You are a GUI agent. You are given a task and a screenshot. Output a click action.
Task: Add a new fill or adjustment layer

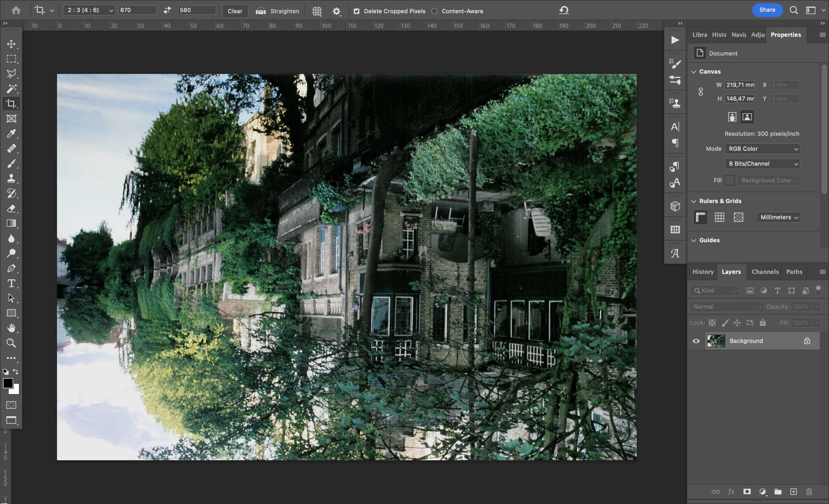(763, 492)
